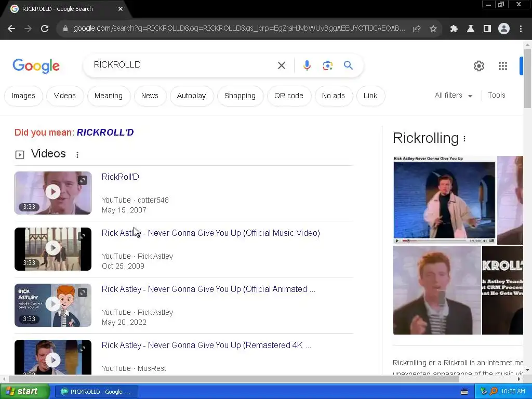Click the vertical scrollbar thumb

coord(527,78)
